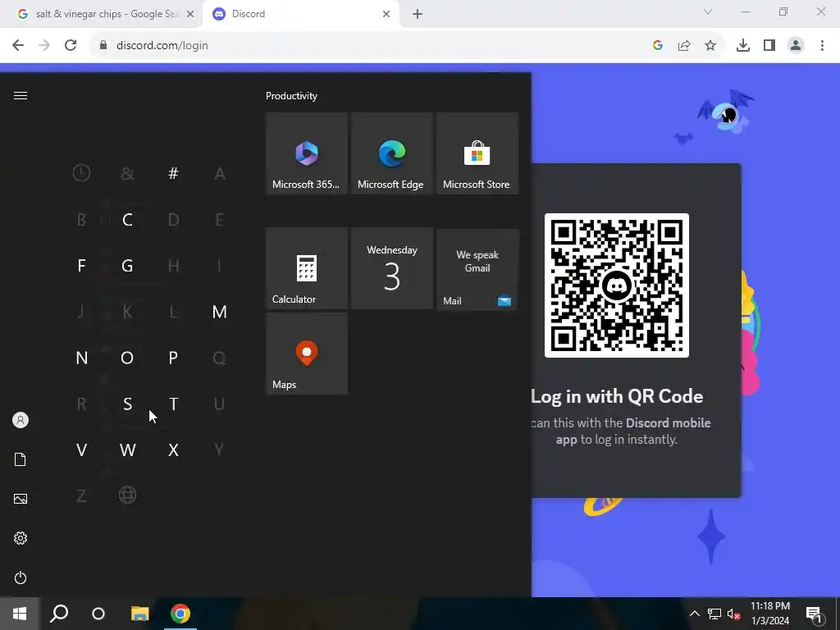Jump to apps starting with P
Screen dimensions: 840x630
(x=173, y=358)
